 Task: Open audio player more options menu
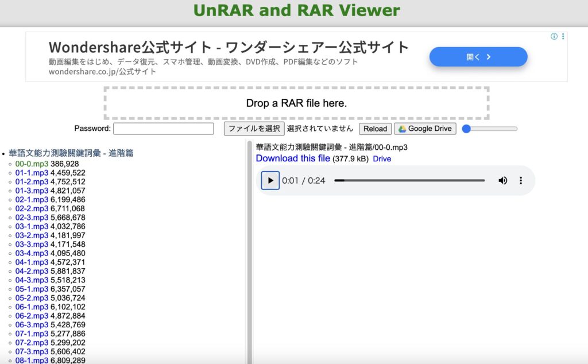[x=521, y=180]
